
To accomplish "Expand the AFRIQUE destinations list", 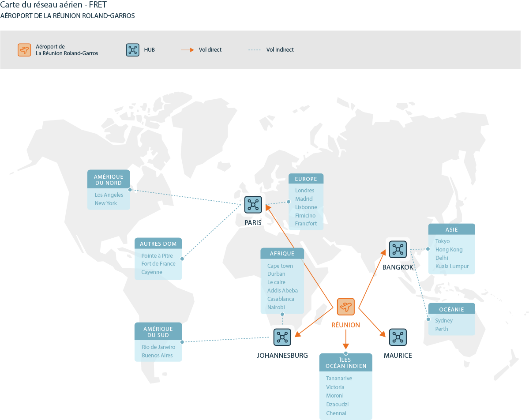I will coord(282,253).
